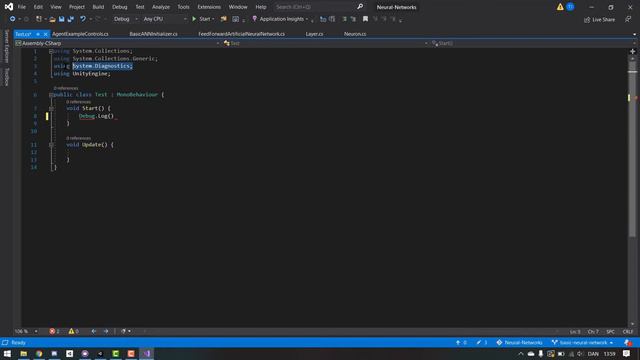The height and width of the screenshot is (360, 640).
Task: Open the basic-neural-network branch selector
Action: (x=582, y=343)
